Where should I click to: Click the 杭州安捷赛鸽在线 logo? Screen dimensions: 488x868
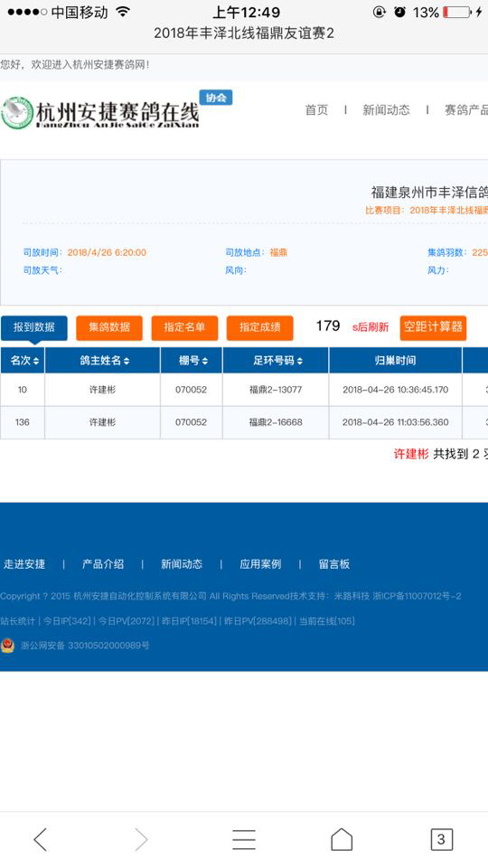click(100, 112)
